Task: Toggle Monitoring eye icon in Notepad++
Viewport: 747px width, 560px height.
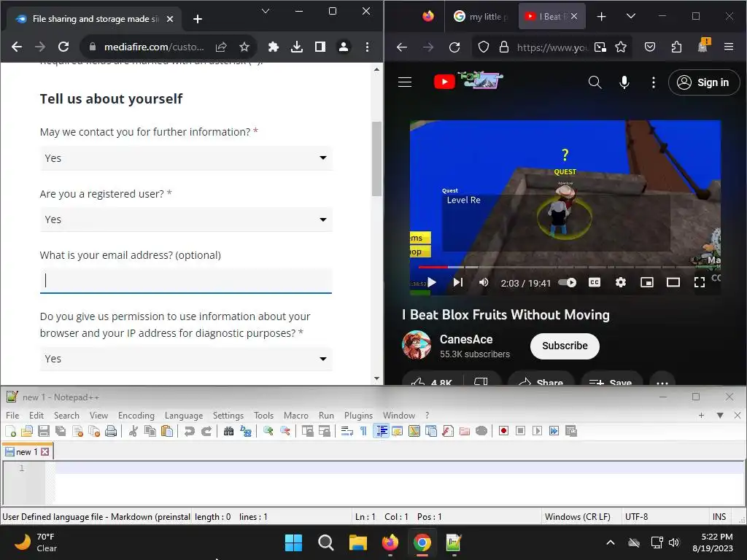Action: [x=481, y=431]
